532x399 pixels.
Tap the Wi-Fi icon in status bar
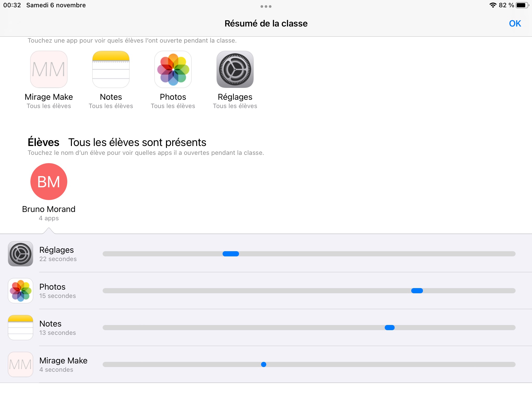pos(493,5)
